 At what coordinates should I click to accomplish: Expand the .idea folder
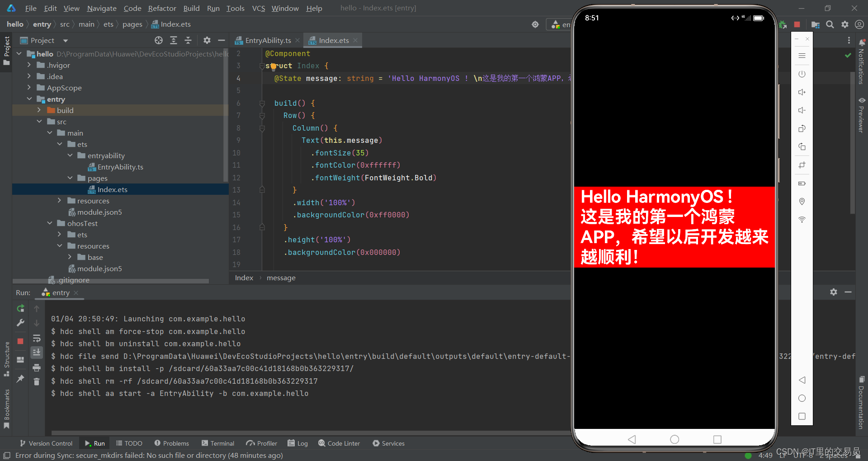point(29,76)
